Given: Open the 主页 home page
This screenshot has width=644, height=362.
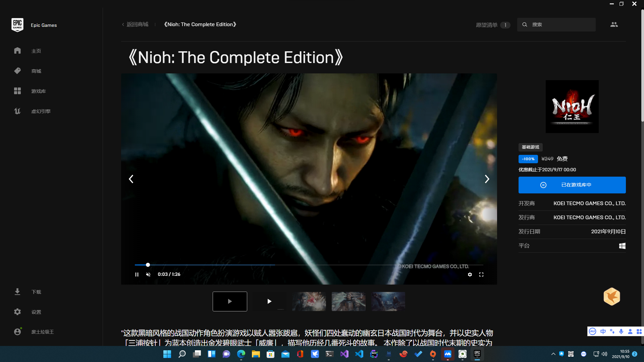Looking at the screenshot, I should [36, 51].
